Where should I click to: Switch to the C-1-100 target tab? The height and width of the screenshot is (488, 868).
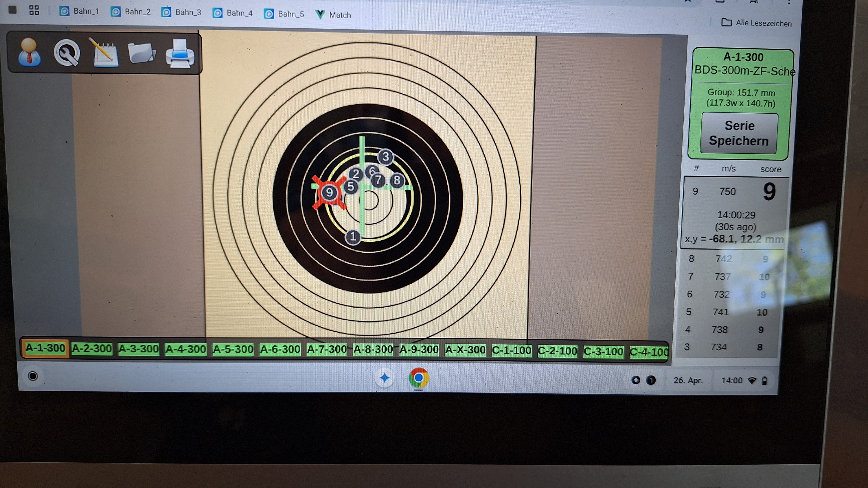(x=512, y=351)
